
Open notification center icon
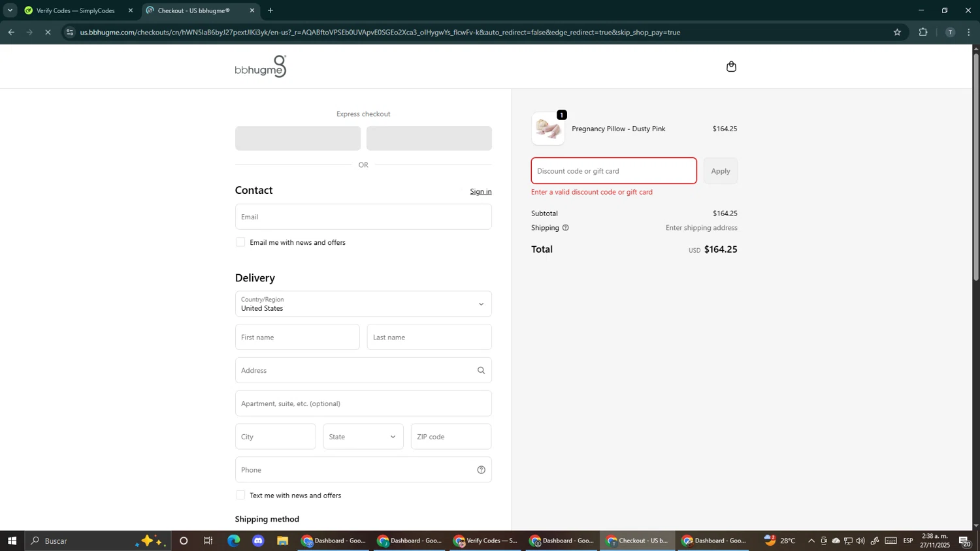click(964, 541)
